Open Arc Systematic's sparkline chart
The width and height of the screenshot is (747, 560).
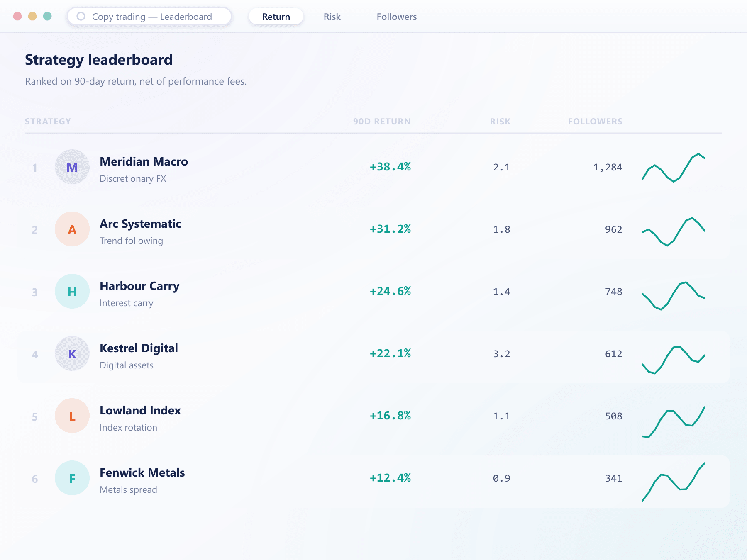coord(674,231)
